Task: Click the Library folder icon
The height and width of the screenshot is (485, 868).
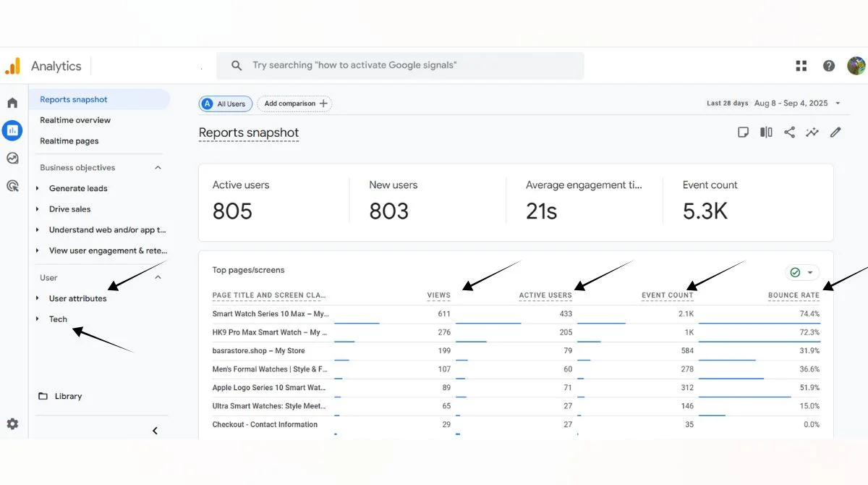Action: pos(43,396)
